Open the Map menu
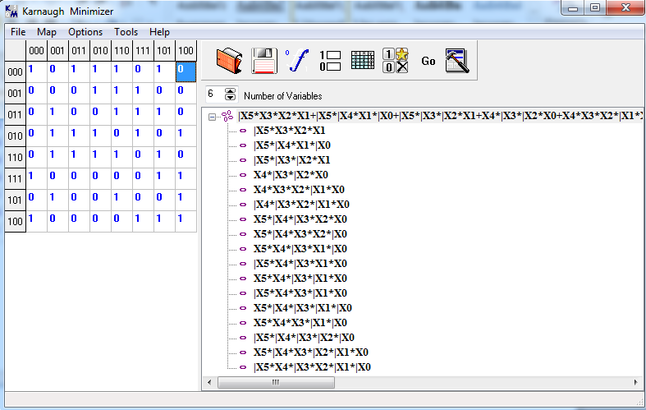The image size is (646, 410). (x=47, y=32)
